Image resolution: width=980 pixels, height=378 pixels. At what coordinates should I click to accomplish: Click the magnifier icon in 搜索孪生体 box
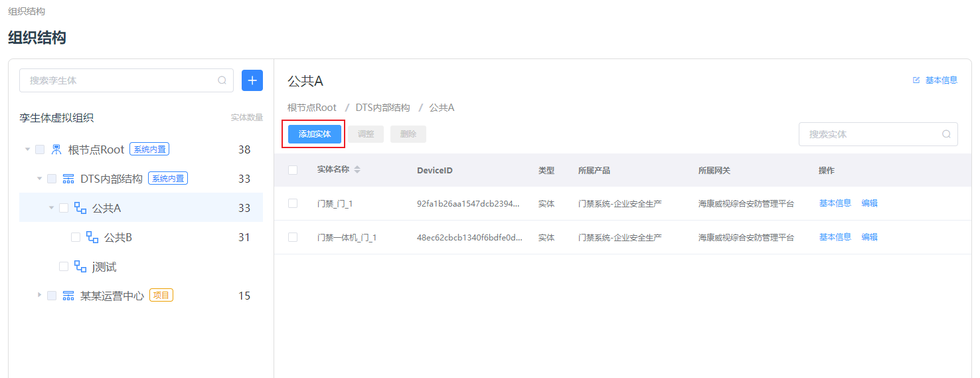click(222, 80)
